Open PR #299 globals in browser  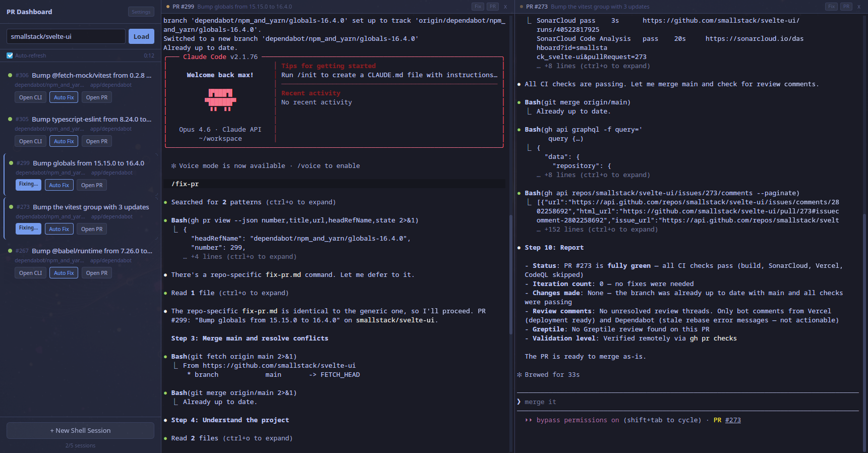[x=92, y=185]
